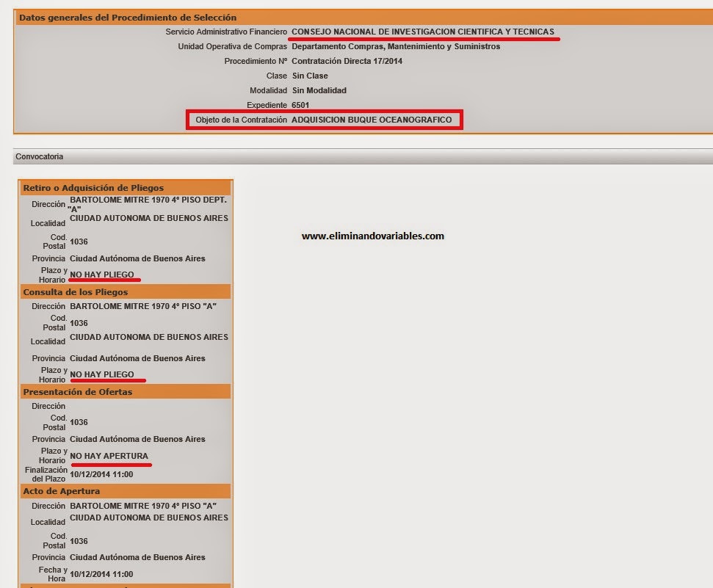Click Fecha y Hora value in Acto de Apertura
This screenshot has width=713, height=588.
[x=101, y=574]
